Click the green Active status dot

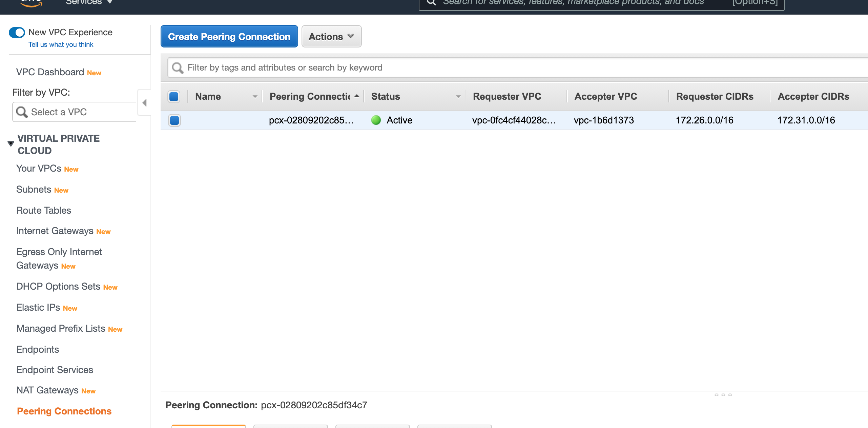[376, 120]
